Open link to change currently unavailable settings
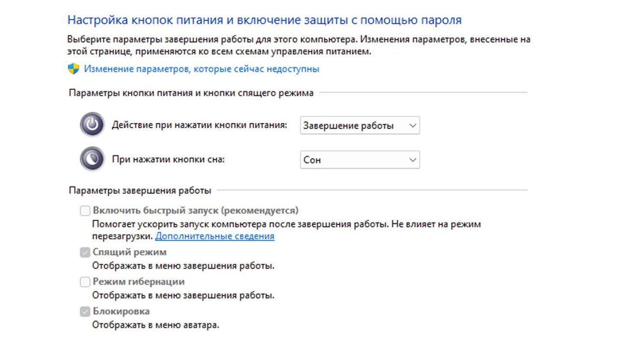This screenshot has height=364, width=617. coord(201,69)
